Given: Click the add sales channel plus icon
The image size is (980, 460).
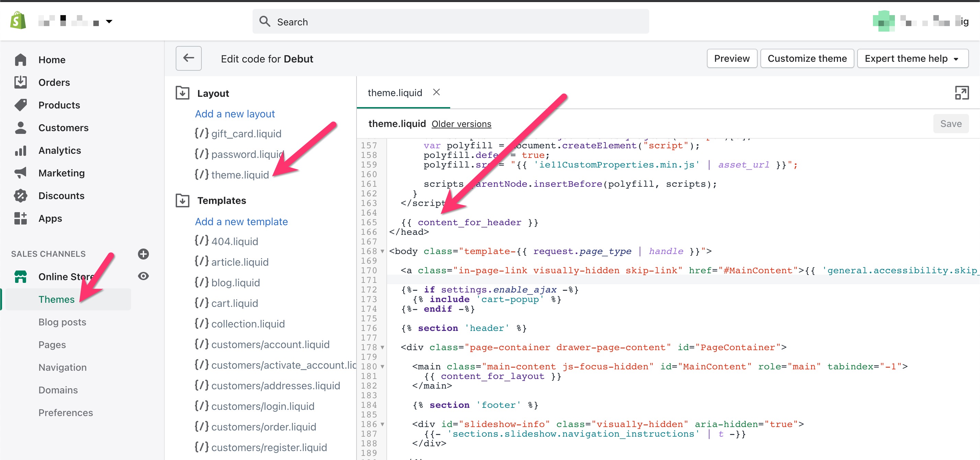Looking at the screenshot, I should pos(143,254).
